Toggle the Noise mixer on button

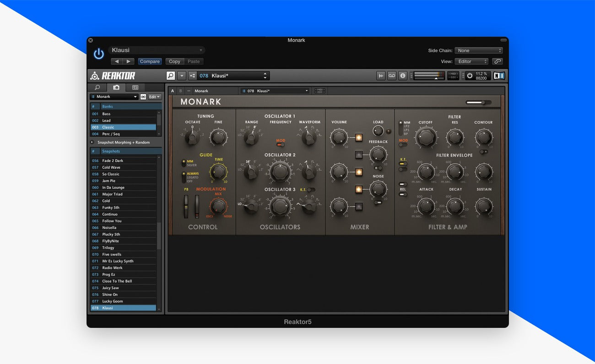click(x=358, y=189)
